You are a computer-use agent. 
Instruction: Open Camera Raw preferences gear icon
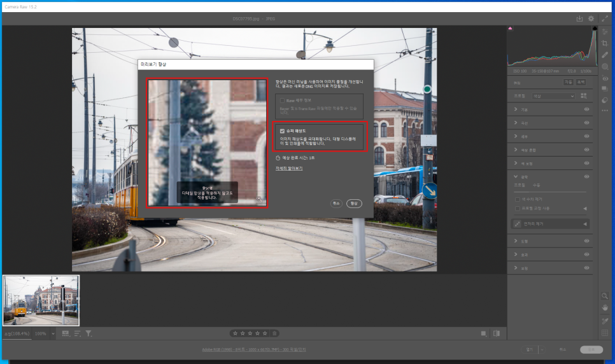coord(591,18)
